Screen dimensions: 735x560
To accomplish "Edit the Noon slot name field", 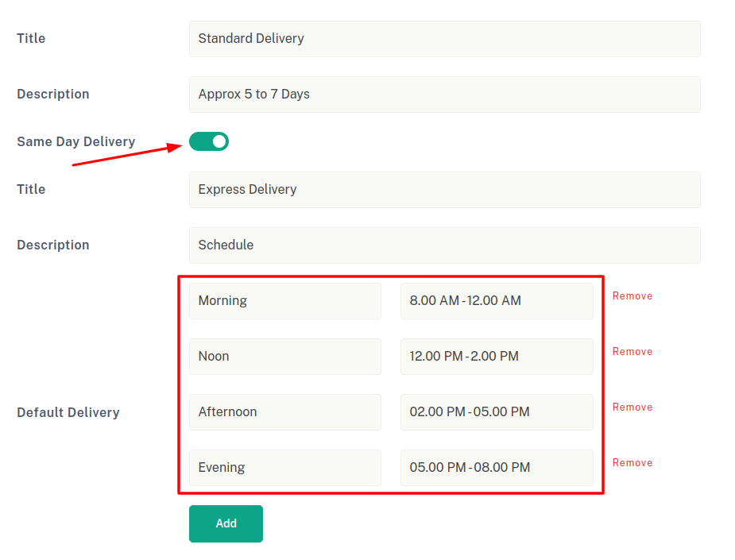I will (284, 357).
